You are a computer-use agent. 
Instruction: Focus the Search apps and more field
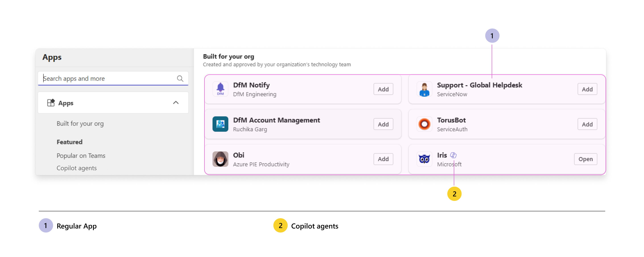[x=107, y=79]
